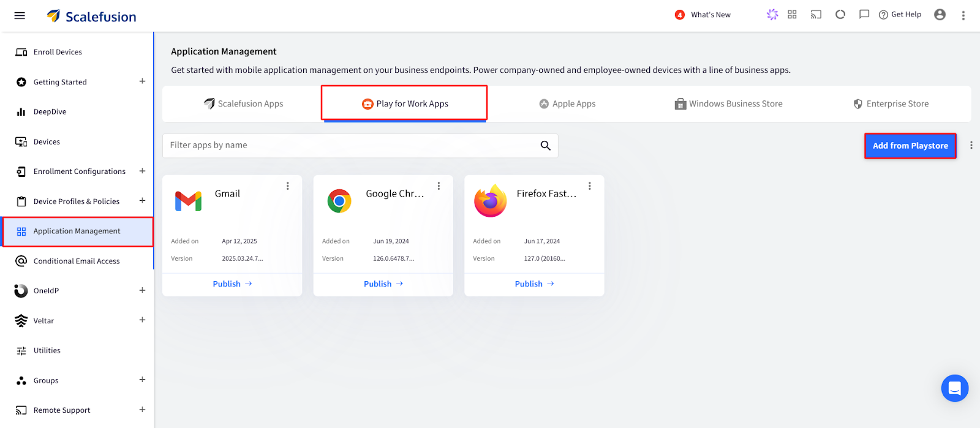Click the Gmail app icon

coord(188,201)
